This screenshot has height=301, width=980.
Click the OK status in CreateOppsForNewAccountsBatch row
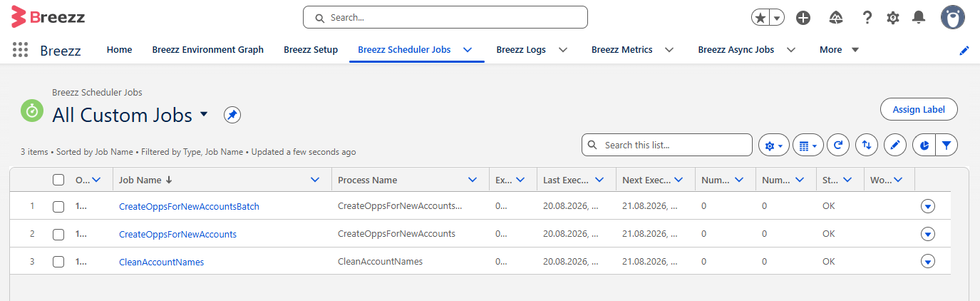828,207
